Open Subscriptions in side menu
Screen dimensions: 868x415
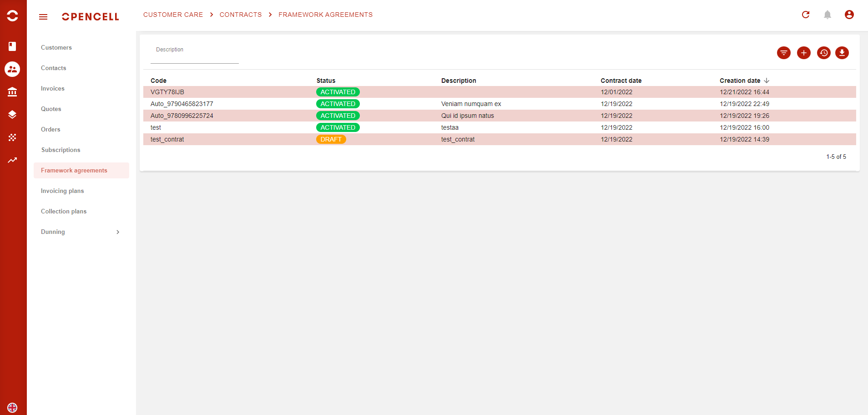61,150
